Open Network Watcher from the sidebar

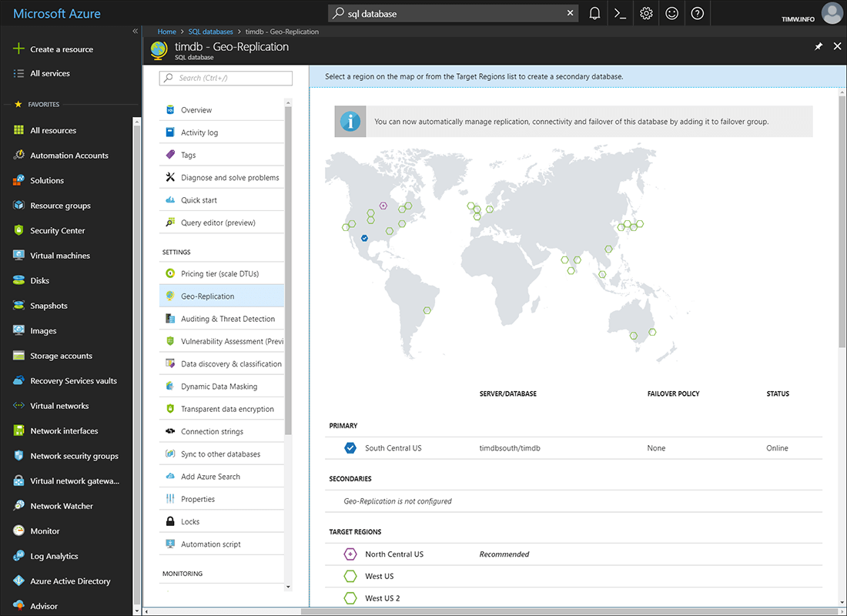click(61, 506)
